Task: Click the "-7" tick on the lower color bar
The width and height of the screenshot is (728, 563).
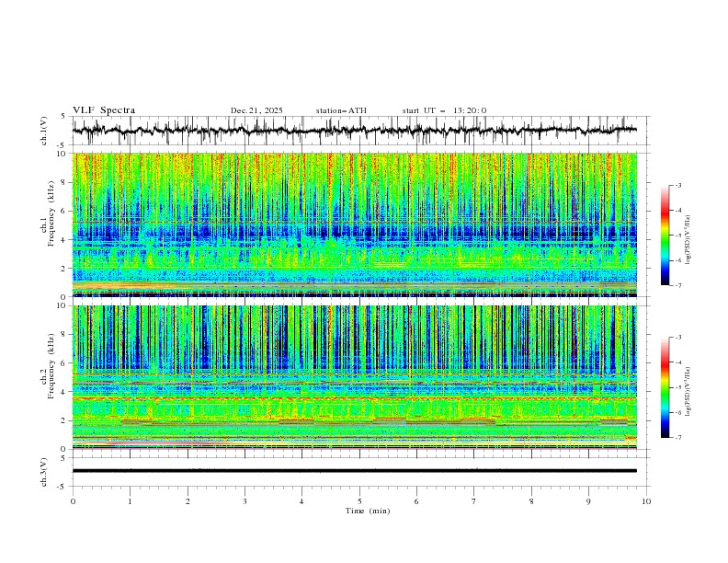Action: click(677, 438)
